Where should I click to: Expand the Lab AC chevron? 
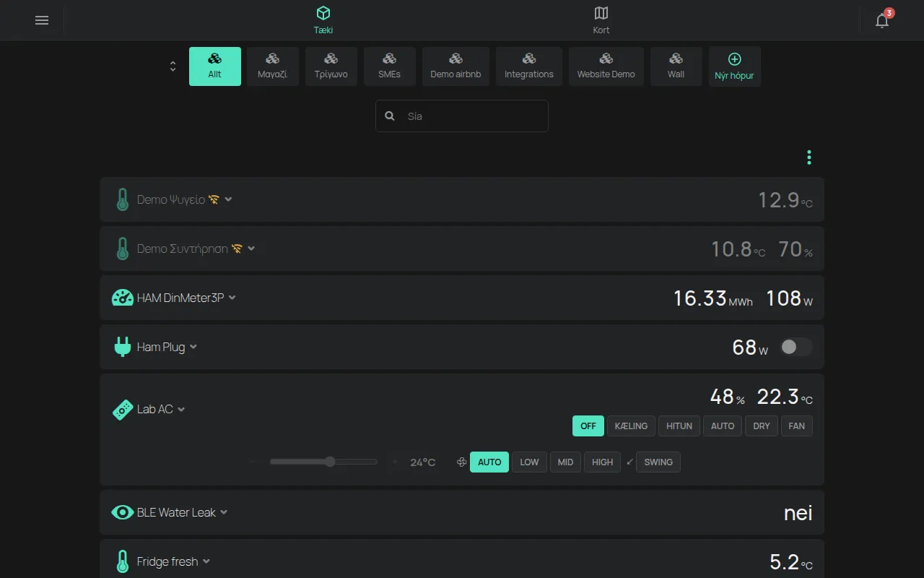(181, 410)
